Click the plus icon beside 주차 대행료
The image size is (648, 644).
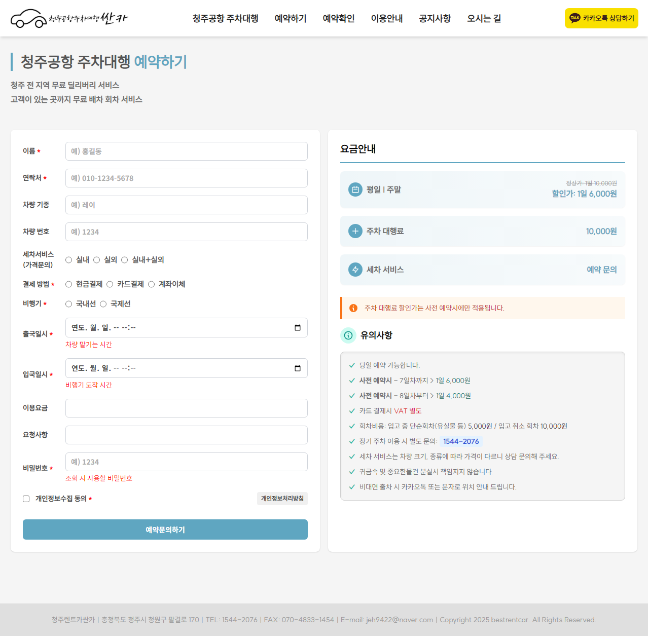355,231
